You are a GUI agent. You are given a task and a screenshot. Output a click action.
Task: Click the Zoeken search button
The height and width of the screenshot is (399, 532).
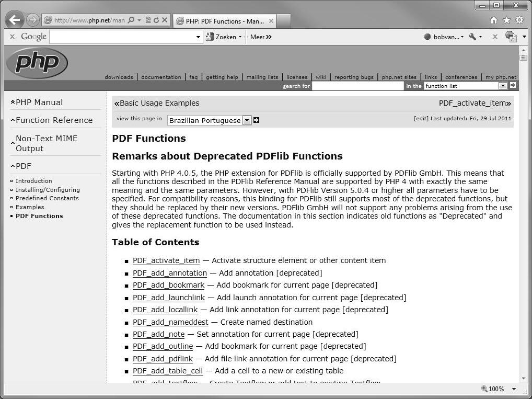click(x=221, y=37)
